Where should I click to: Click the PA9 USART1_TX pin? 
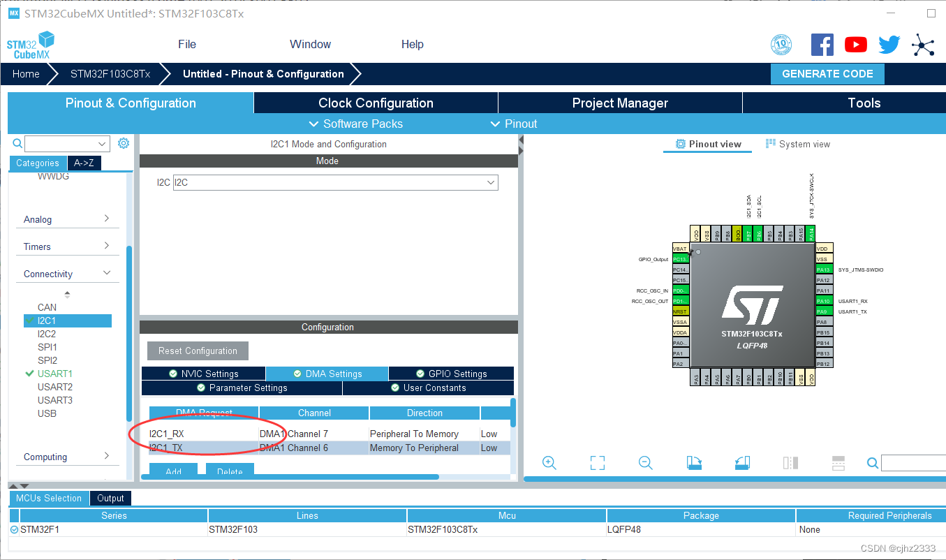[823, 311]
